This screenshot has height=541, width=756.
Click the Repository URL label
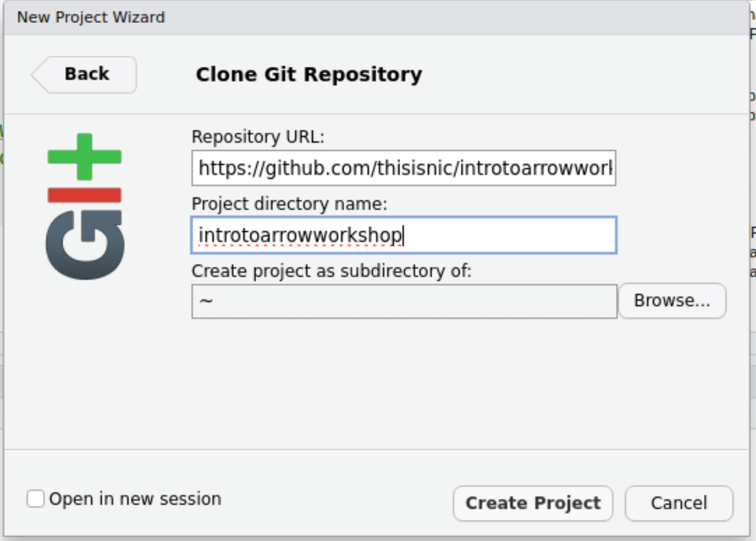[258, 136]
